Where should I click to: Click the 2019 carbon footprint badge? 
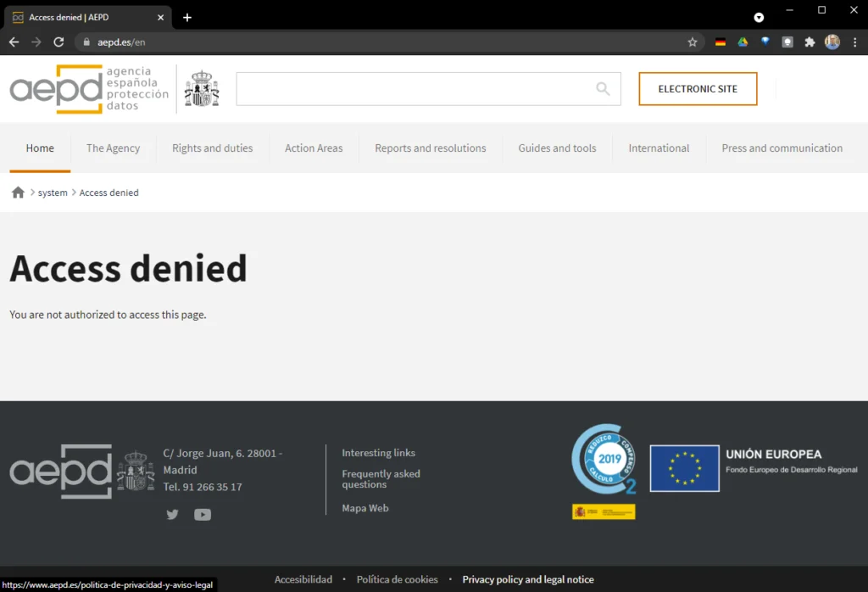tap(604, 459)
